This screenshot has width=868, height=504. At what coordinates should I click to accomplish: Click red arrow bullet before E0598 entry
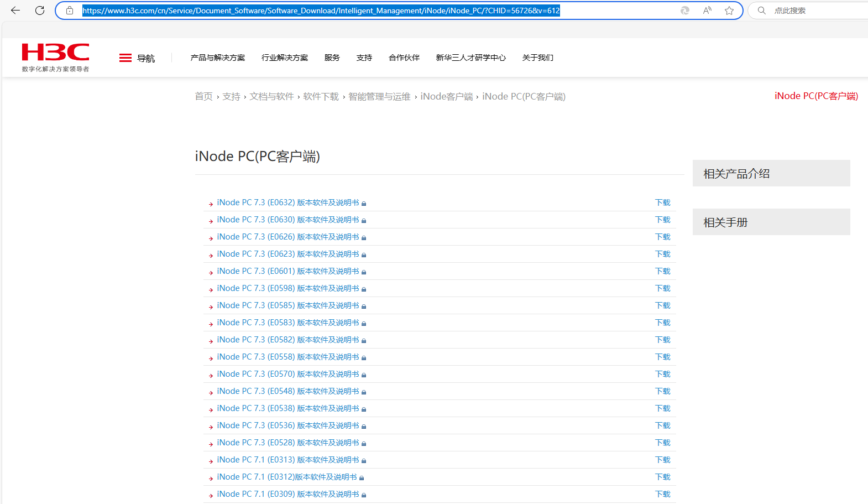pos(211,290)
